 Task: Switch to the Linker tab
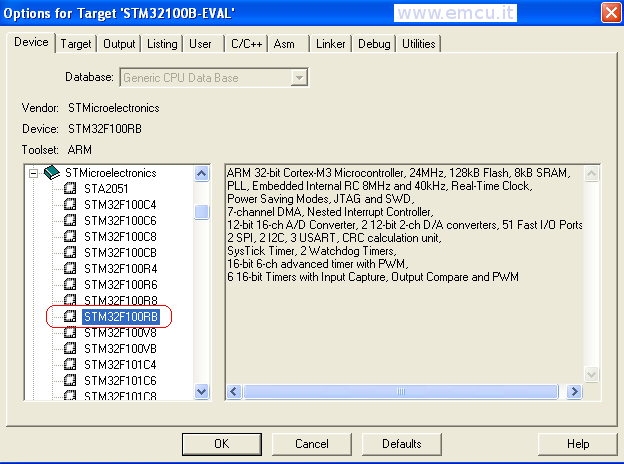330,44
